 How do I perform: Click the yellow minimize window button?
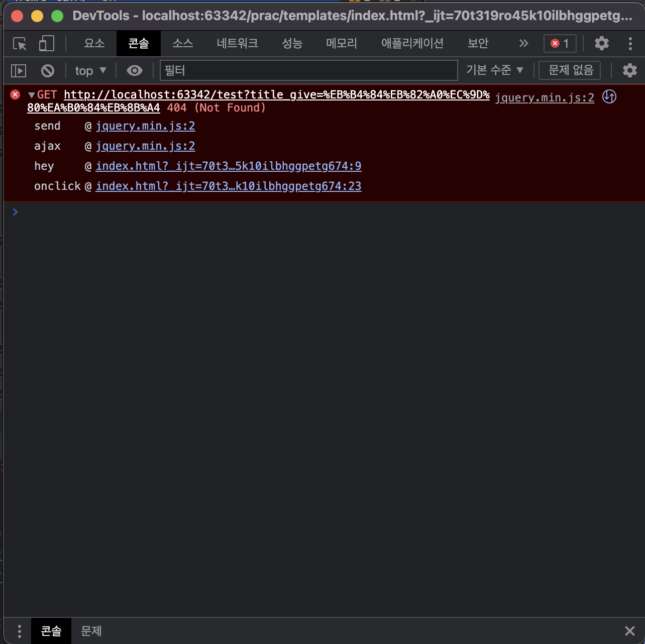click(37, 16)
